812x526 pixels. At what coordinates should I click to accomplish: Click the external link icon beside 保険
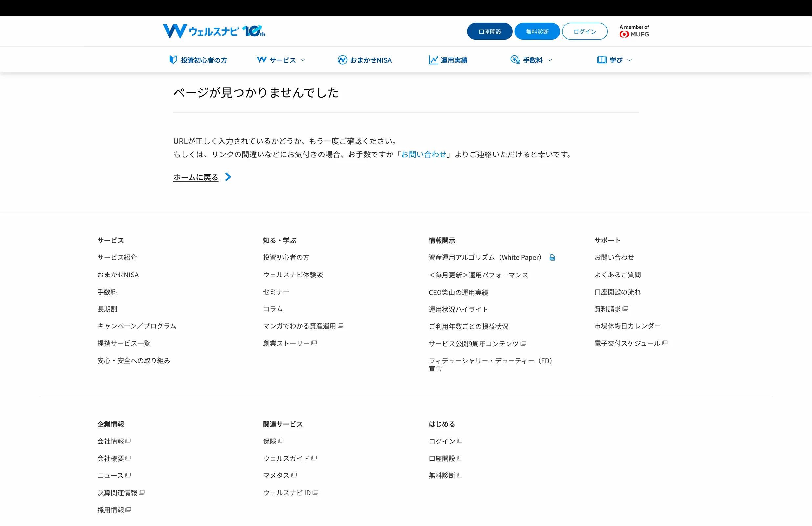(x=281, y=441)
